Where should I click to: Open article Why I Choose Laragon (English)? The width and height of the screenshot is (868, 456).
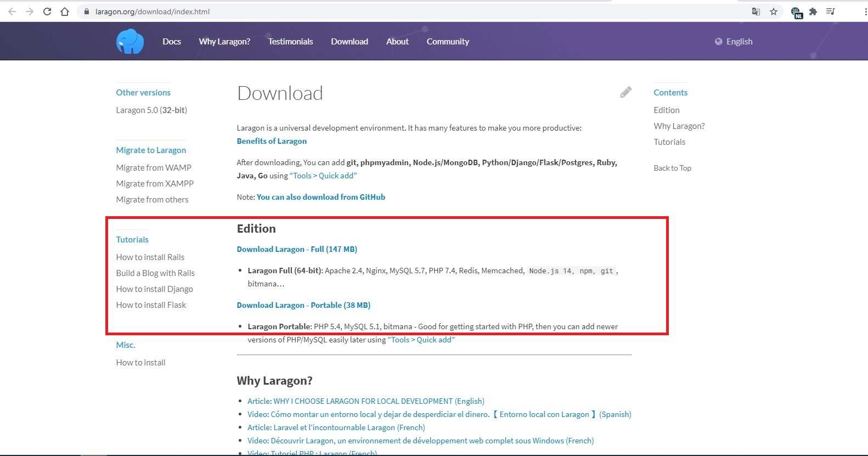pyautogui.click(x=366, y=401)
